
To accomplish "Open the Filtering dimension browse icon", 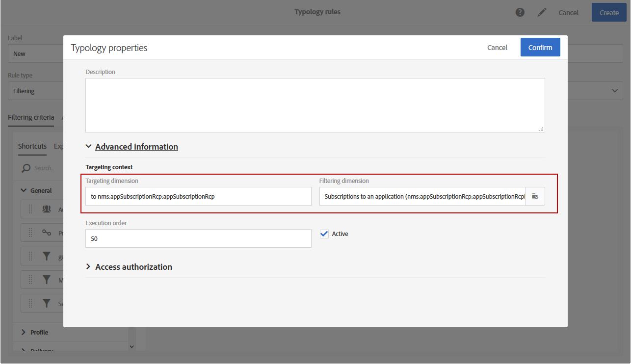I will click(535, 196).
